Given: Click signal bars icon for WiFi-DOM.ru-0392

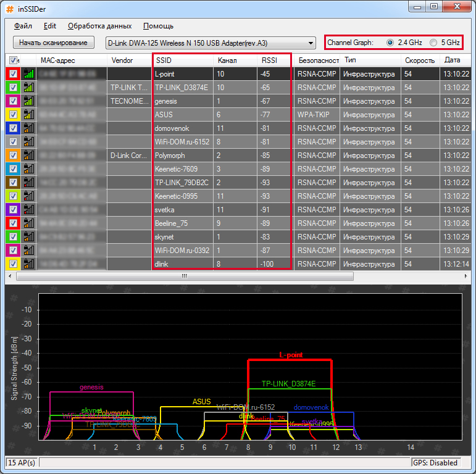Looking at the screenshot, I should point(29,251).
